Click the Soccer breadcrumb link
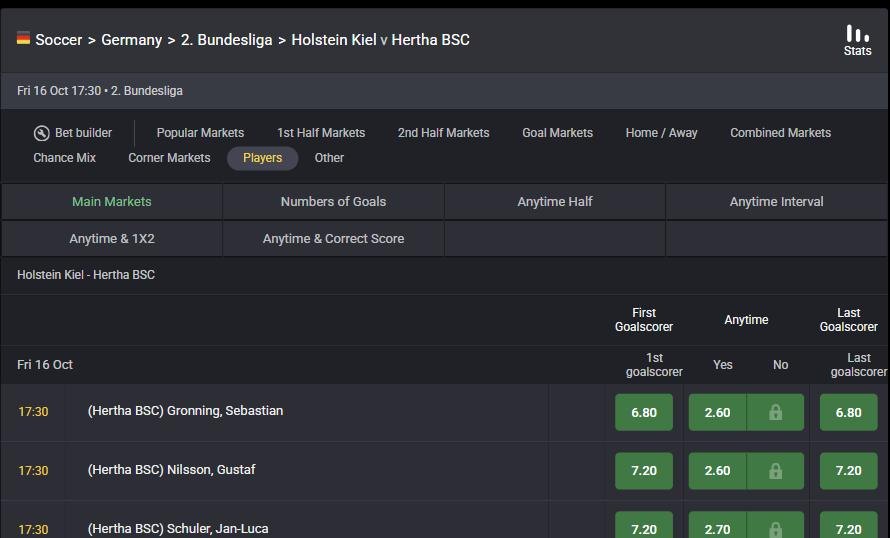 pos(58,40)
